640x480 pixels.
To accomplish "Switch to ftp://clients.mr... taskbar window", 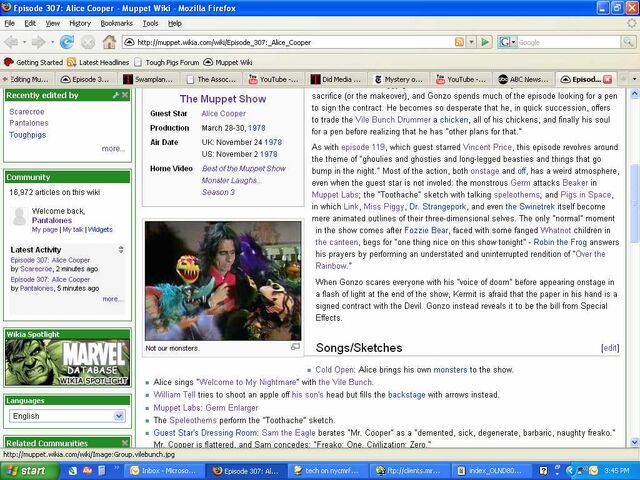I will pyautogui.click(x=410, y=471).
